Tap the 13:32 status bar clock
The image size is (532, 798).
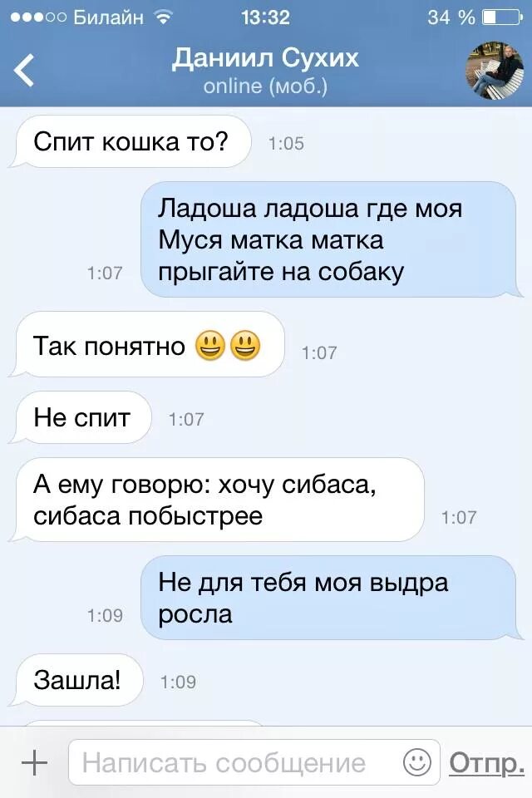point(265,17)
